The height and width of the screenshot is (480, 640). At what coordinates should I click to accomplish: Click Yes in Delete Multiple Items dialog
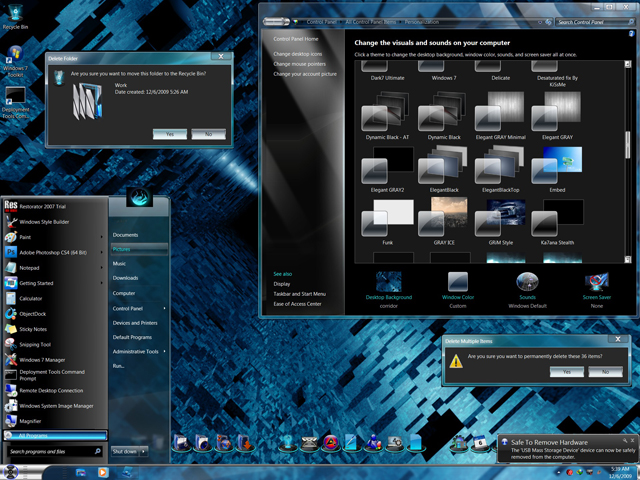[567, 372]
